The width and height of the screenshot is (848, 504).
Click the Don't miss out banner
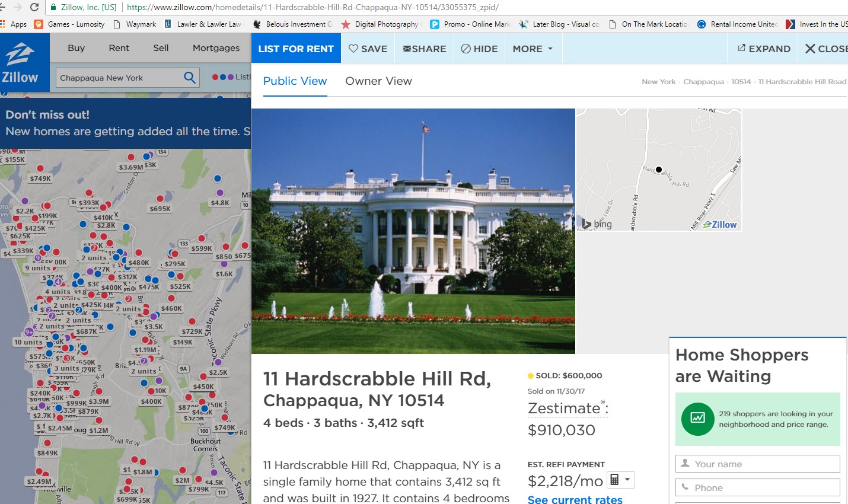[126, 123]
